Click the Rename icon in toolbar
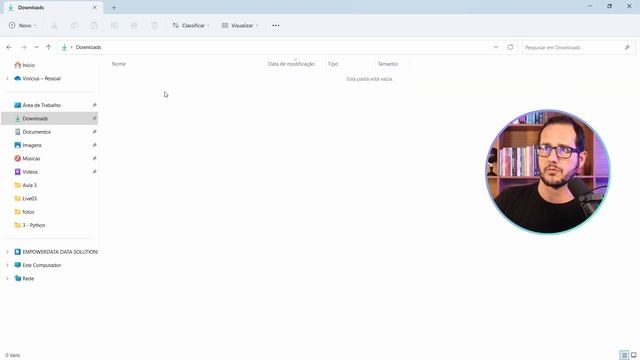The image size is (640, 360). click(x=114, y=25)
